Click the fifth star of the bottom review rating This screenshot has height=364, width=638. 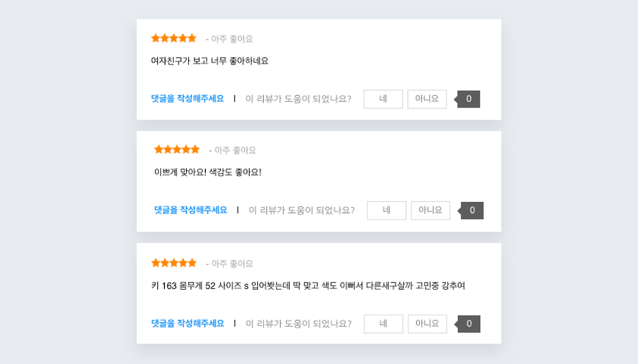[x=191, y=262]
